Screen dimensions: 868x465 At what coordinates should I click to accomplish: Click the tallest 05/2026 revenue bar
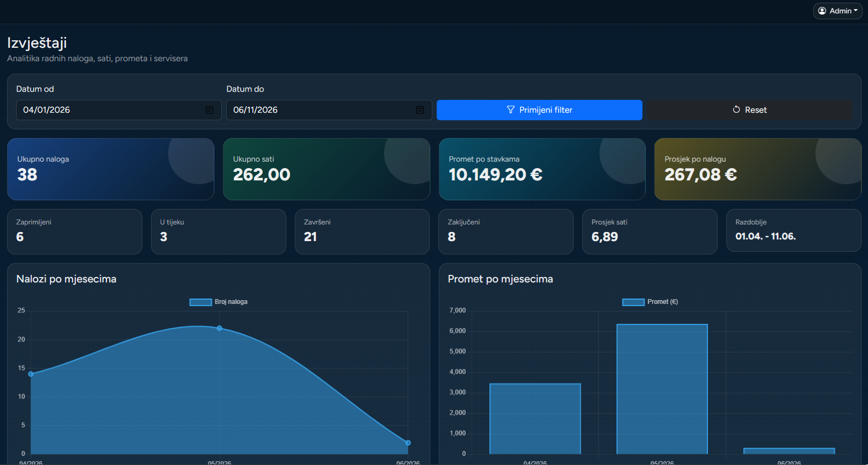pos(662,389)
